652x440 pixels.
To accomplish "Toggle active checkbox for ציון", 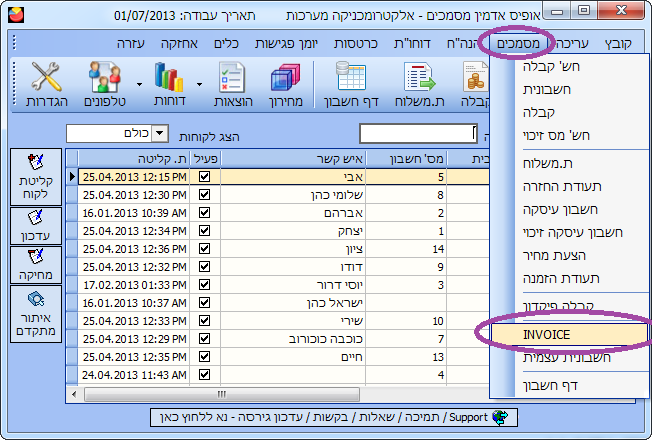I will [205, 248].
